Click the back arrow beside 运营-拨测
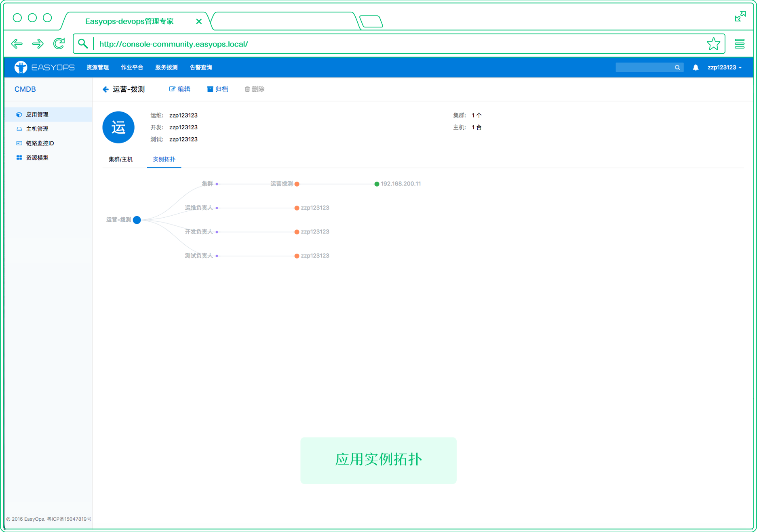The width and height of the screenshot is (757, 532). point(105,89)
